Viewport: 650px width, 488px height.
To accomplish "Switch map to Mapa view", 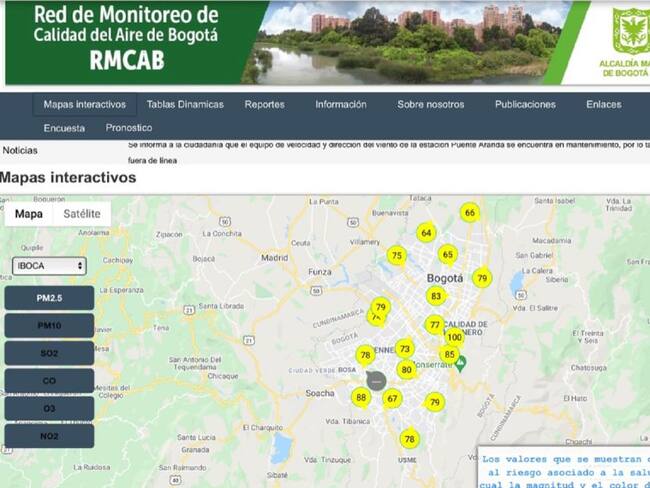I will (29, 214).
